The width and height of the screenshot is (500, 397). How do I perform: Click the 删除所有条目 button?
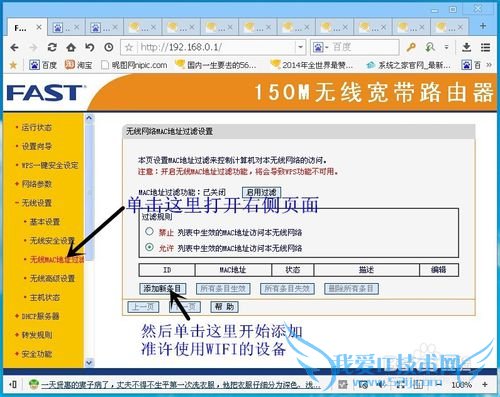point(351,289)
